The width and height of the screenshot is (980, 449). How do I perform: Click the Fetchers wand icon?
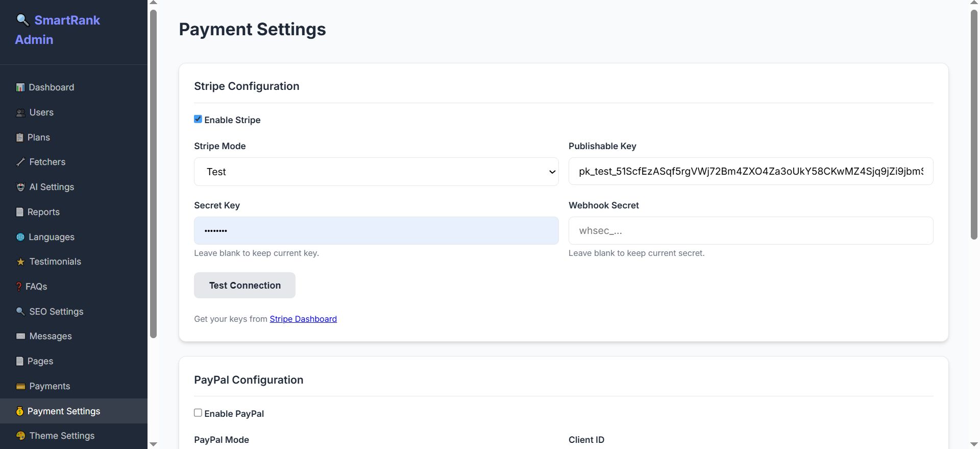(x=20, y=162)
